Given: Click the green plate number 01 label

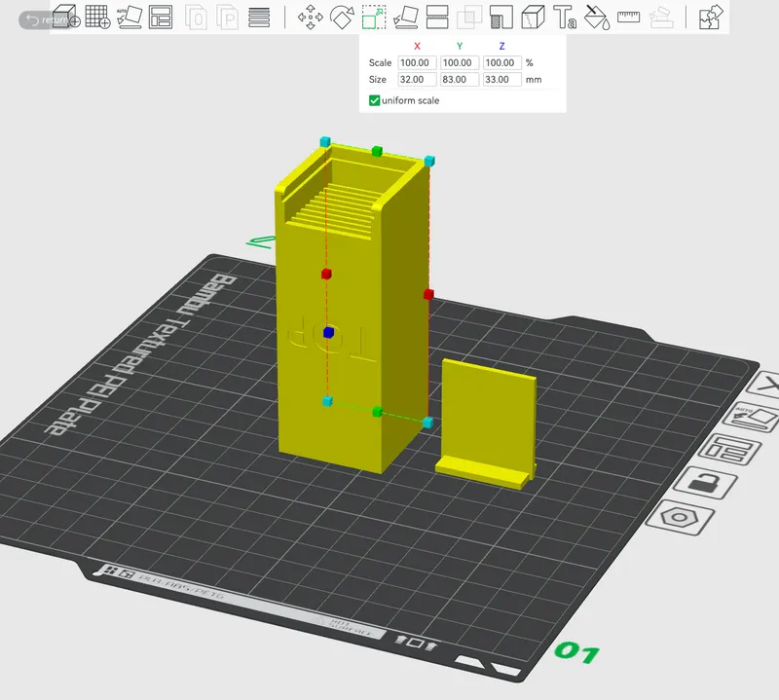Looking at the screenshot, I should click(576, 652).
